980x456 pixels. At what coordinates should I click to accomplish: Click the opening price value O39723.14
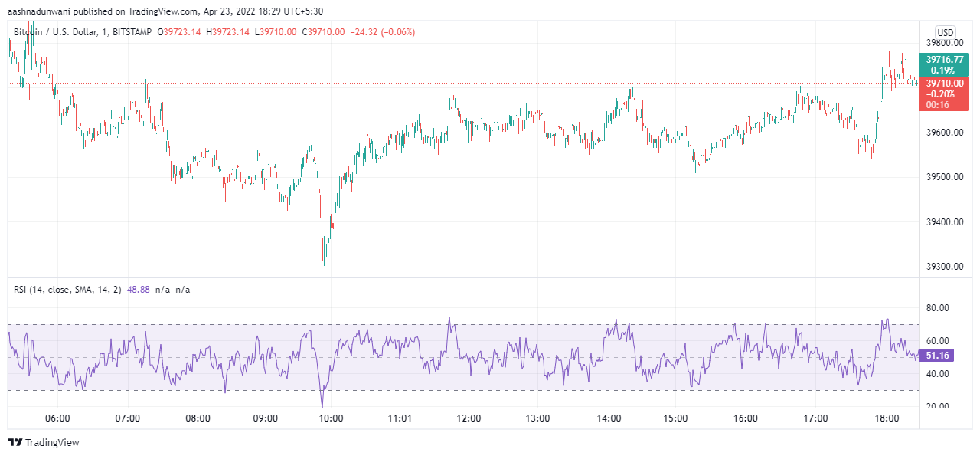point(179,32)
